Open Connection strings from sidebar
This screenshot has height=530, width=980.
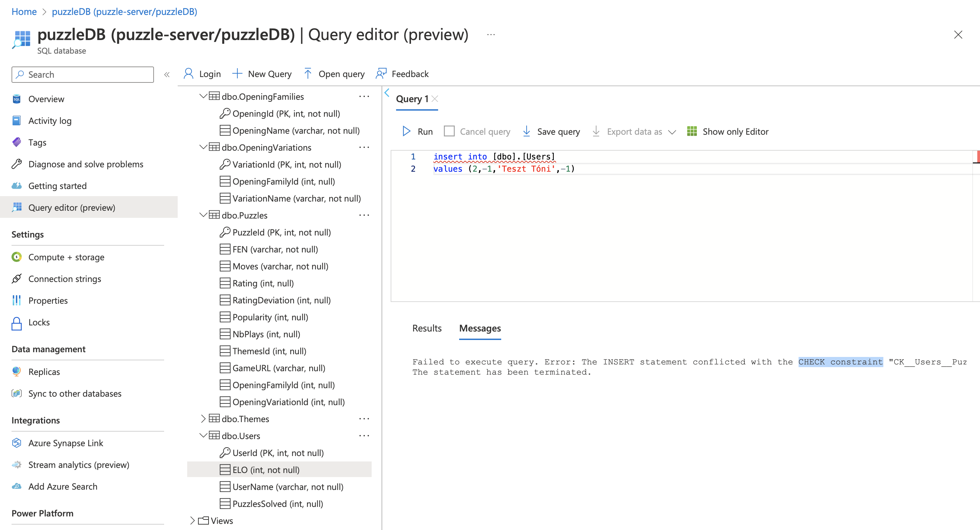tap(65, 279)
